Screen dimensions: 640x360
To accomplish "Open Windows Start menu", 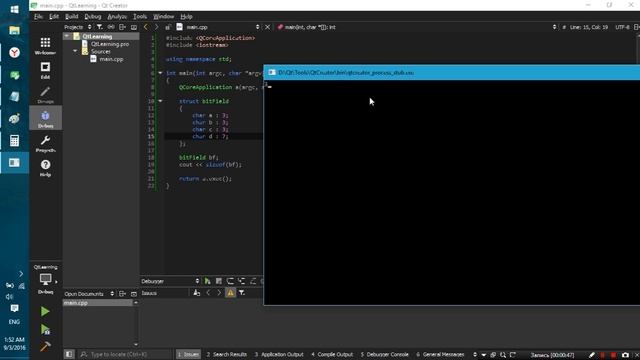I will (x=14, y=9).
